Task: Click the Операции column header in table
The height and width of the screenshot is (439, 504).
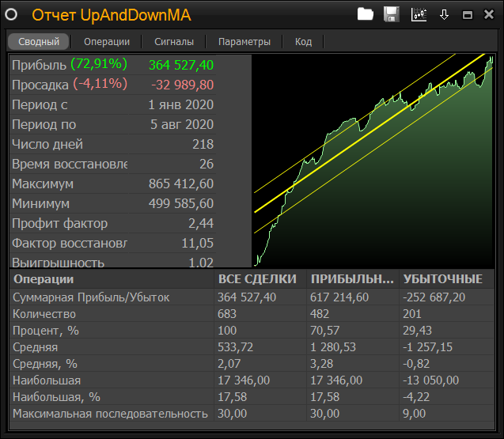Action: tap(111, 279)
